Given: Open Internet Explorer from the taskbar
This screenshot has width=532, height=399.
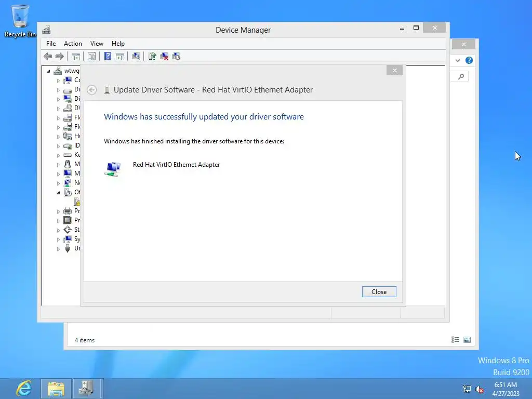Looking at the screenshot, I should coord(24,389).
